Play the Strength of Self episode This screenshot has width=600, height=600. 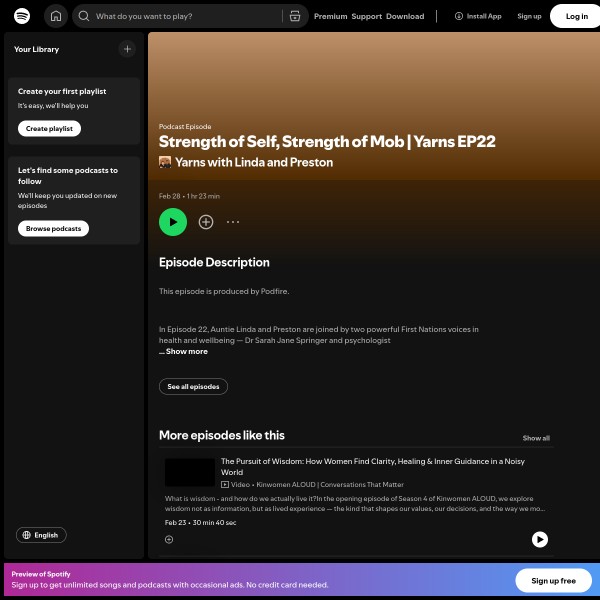tap(173, 222)
